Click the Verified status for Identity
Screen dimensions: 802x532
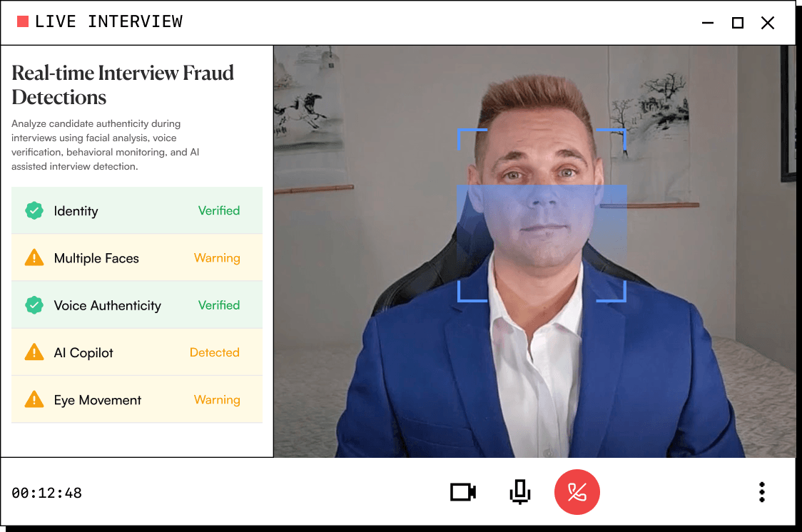click(x=219, y=210)
